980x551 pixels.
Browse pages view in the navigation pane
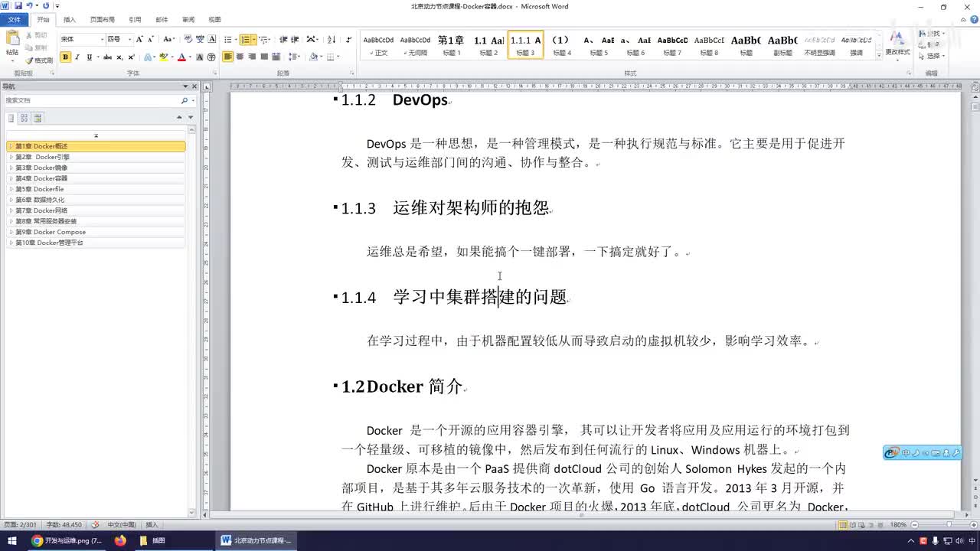(x=24, y=118)
